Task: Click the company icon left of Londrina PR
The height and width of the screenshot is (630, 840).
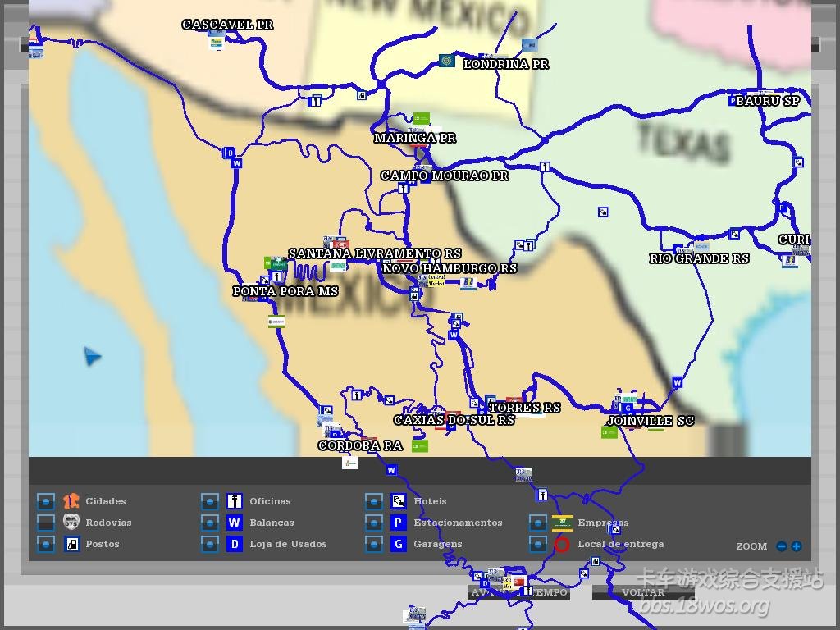Action: [x=446, y=61]
